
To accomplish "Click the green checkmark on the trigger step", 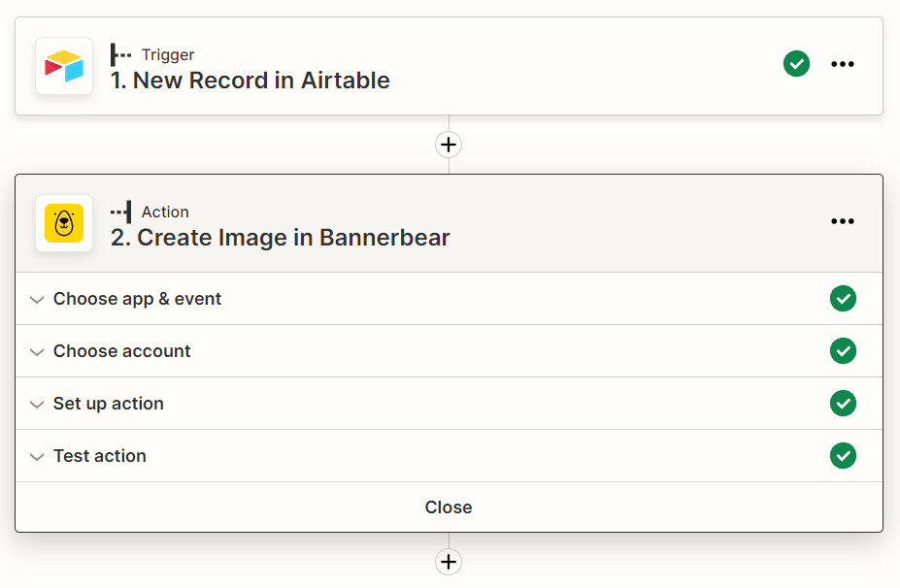I will (796, 64).
